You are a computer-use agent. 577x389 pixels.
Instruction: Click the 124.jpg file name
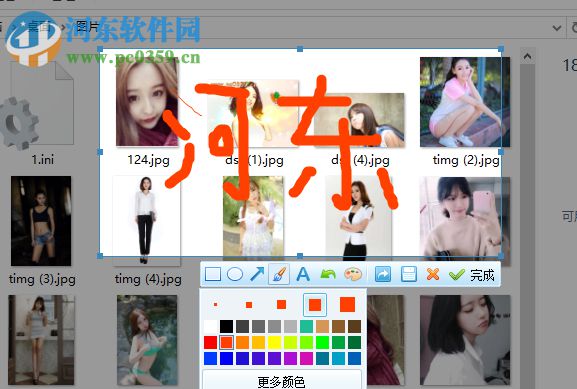point(148,160)
